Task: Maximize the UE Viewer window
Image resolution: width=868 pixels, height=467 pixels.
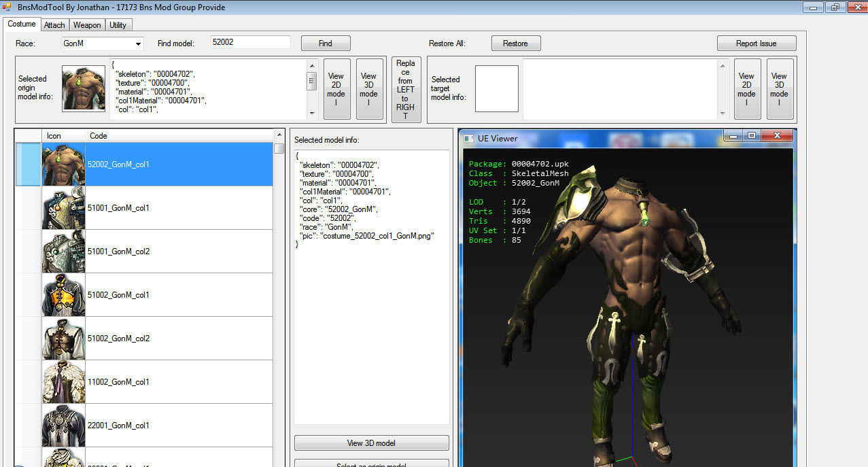Action: tap(751, 136)
